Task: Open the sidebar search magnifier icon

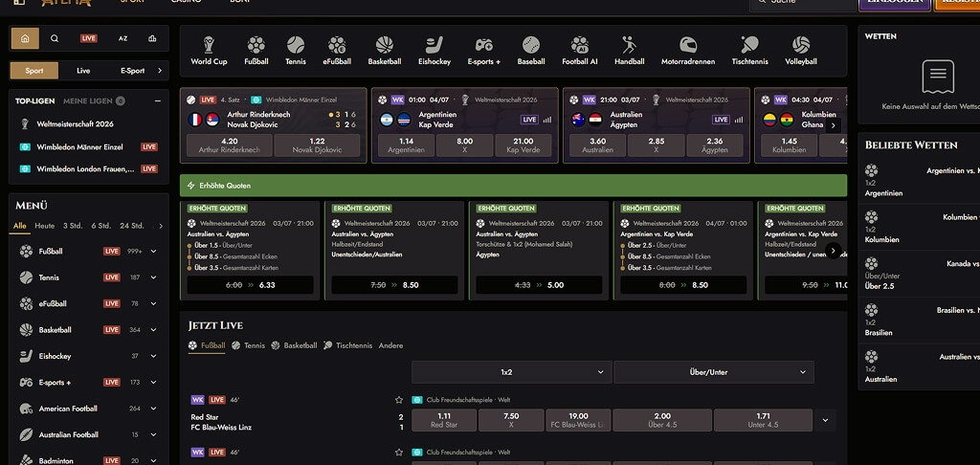Action: pyautogui.click(x=55, y=38)
